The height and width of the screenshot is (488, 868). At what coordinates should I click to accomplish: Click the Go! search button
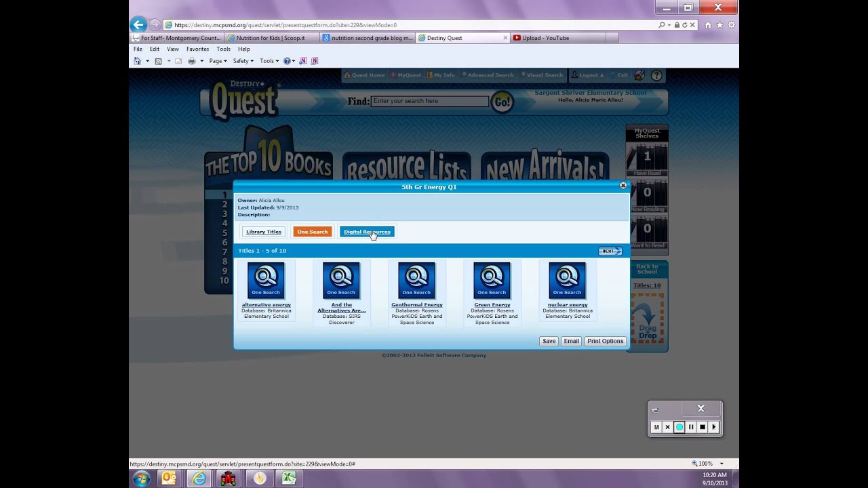502,102
